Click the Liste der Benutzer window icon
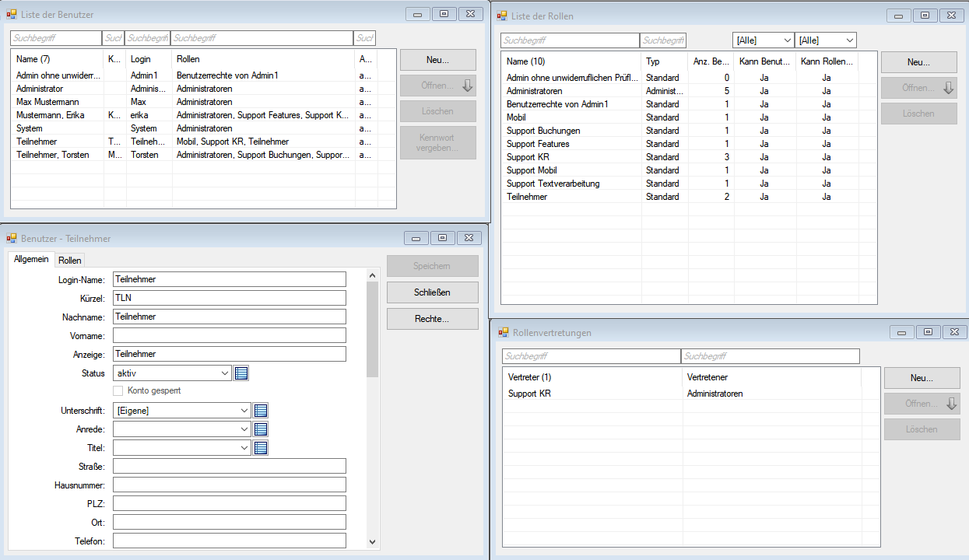969x560 pixels. coord(12,15)
